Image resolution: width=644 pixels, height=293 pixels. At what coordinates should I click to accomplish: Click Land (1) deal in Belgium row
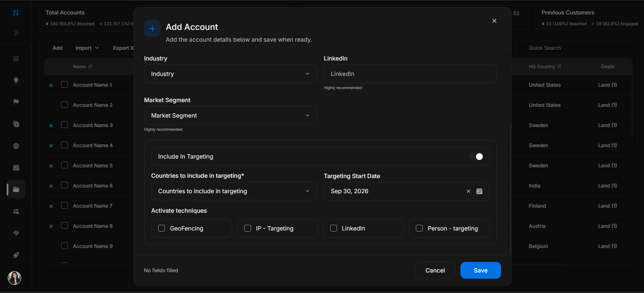[607, 246]
